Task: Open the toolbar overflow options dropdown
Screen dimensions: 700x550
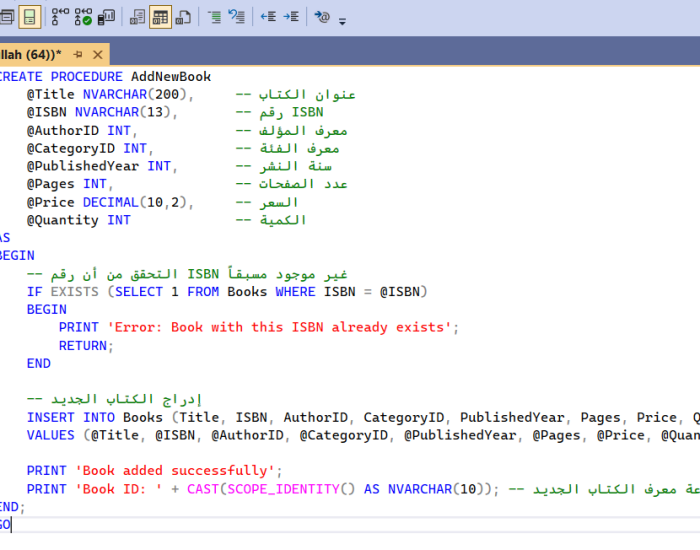Action: pos(343,20)
